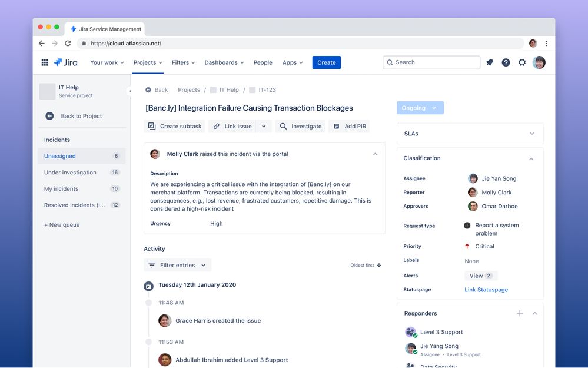Click the browser back arrow
Viewport: 588px width, 368px height.
point(42,44)
